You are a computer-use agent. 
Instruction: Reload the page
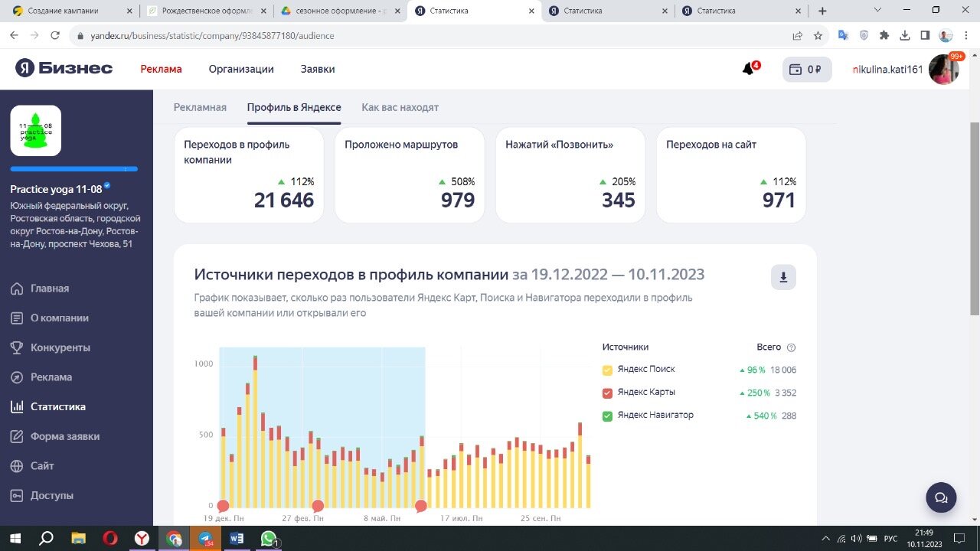(x=55, y=35)
